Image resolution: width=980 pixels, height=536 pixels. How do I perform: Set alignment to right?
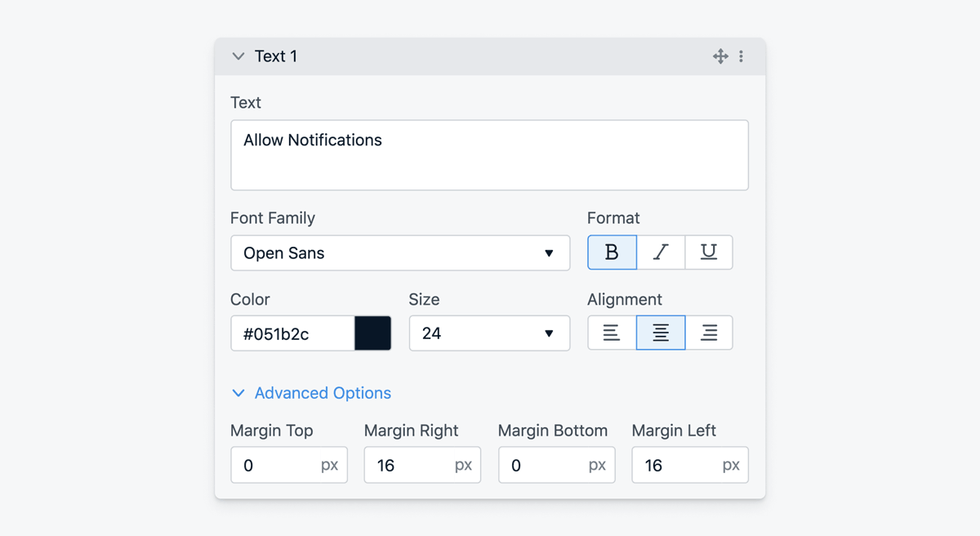click(709, 333)
